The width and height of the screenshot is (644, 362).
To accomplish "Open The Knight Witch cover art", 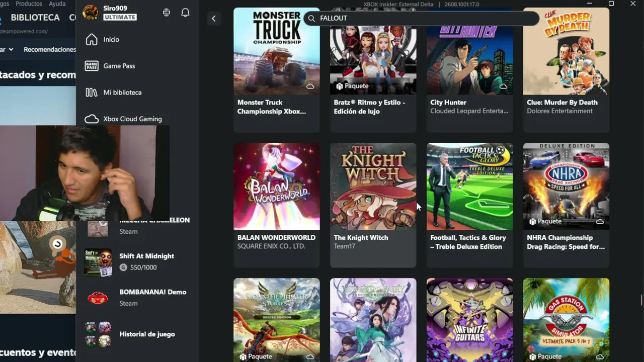I will click(x=373, y=187).
